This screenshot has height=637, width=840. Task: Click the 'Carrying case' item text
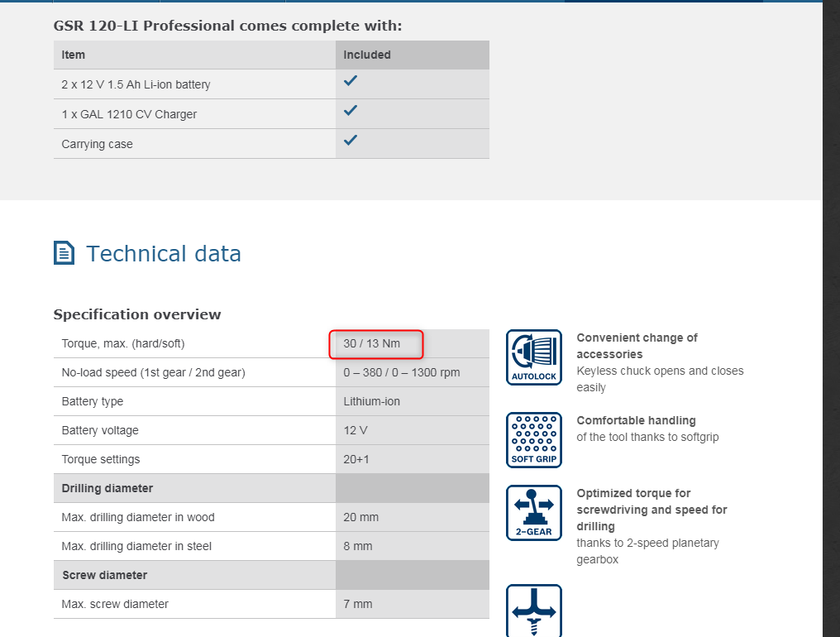coord(97,144)
